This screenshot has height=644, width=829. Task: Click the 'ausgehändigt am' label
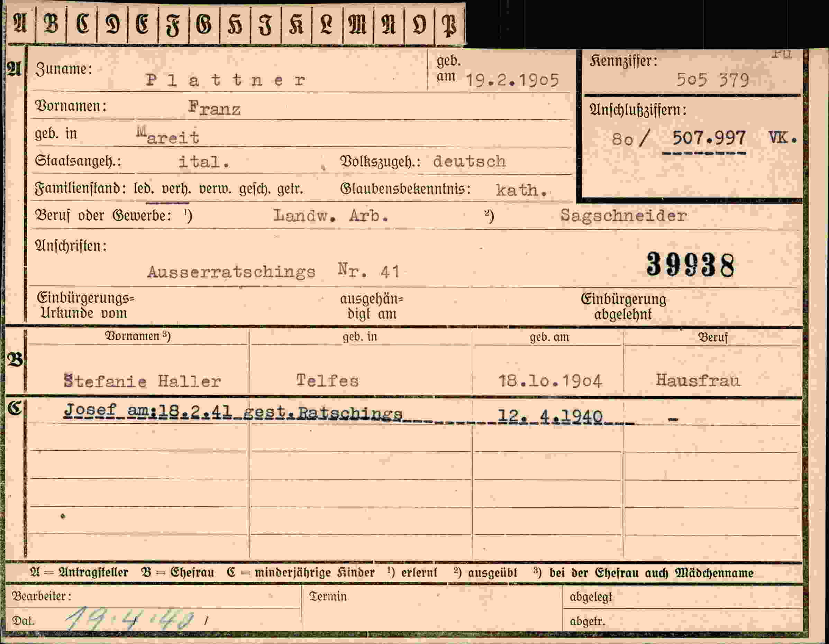[372, 307]
